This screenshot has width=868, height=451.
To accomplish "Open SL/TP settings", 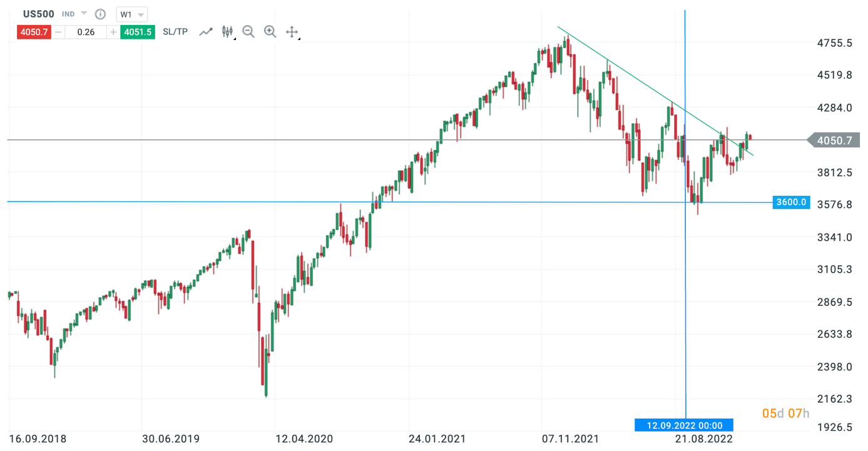I will [175, 32].
